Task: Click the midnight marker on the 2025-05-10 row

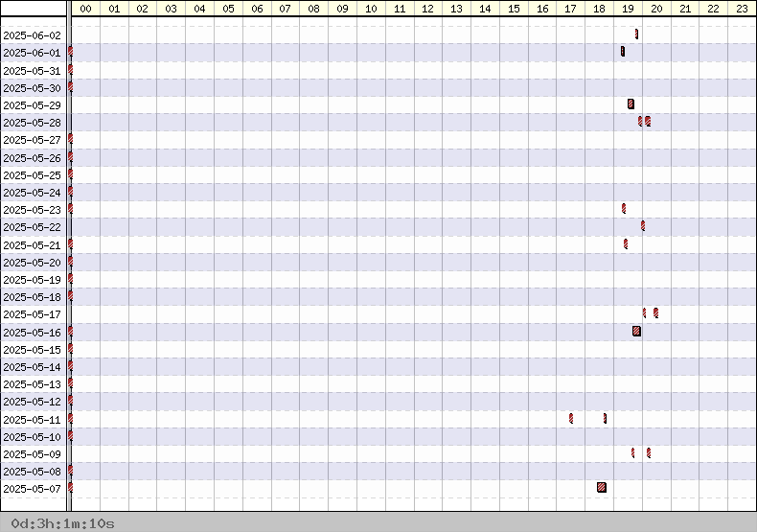Action: [71, 436]
